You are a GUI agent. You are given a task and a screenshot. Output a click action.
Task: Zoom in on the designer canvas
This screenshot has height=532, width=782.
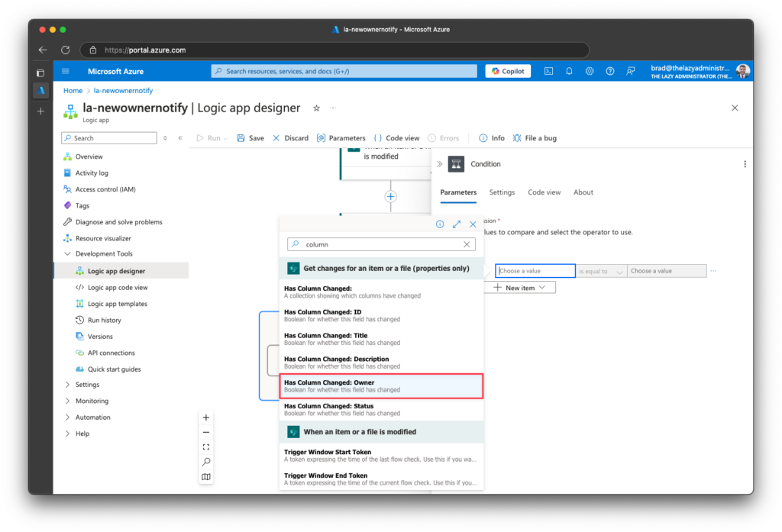[x=206, y=418]
